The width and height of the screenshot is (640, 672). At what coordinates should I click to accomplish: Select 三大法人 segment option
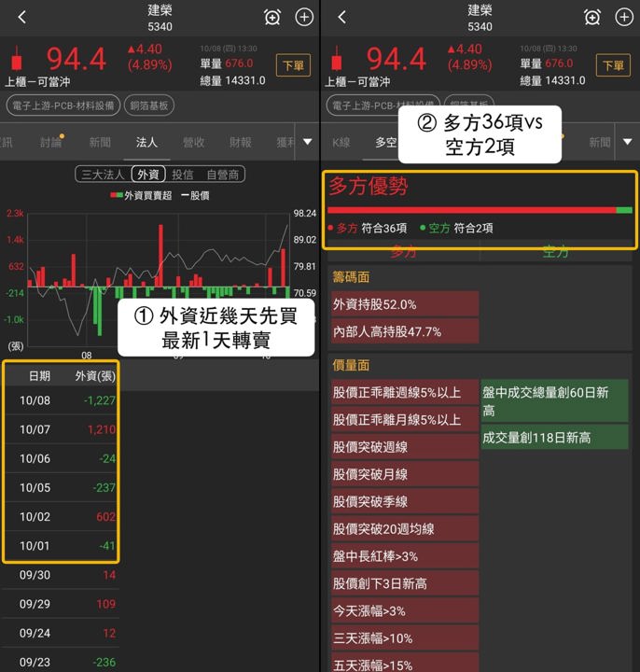click(x=103, y=175)
